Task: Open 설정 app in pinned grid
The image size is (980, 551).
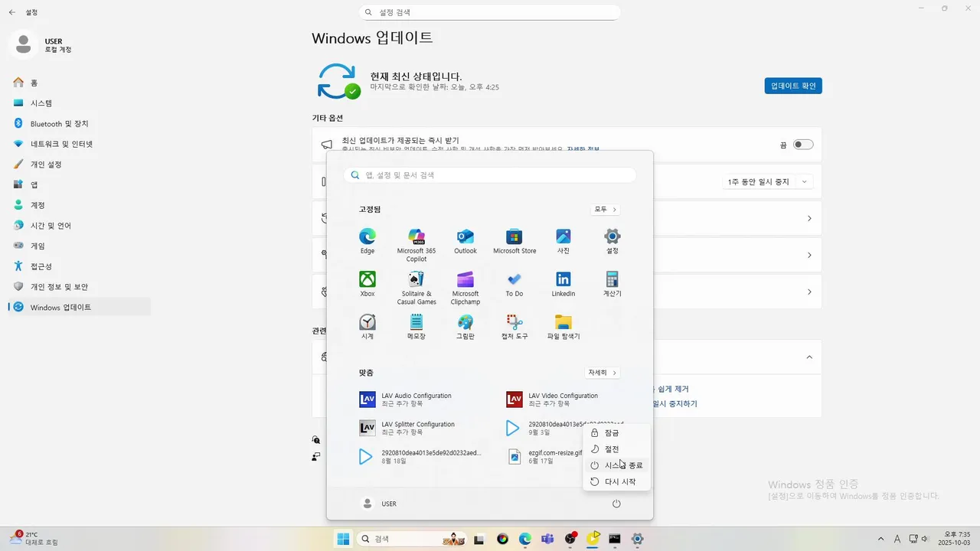Action: (x=612, y=241)
